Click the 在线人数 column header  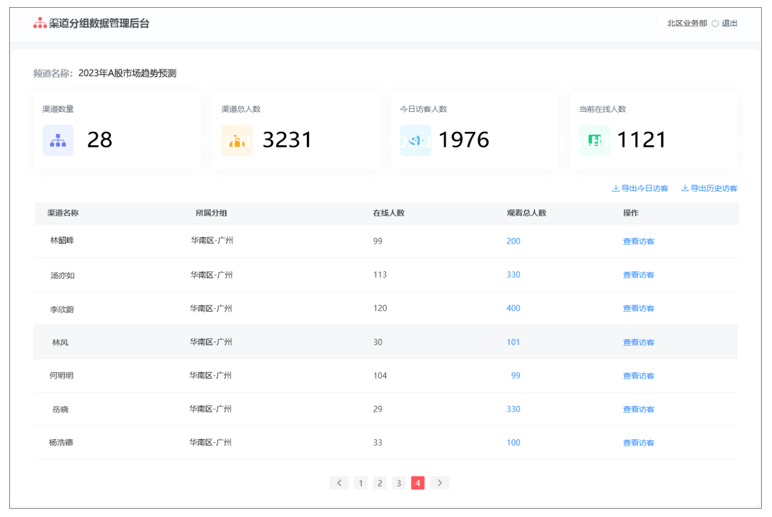click(x=388, y=213)
